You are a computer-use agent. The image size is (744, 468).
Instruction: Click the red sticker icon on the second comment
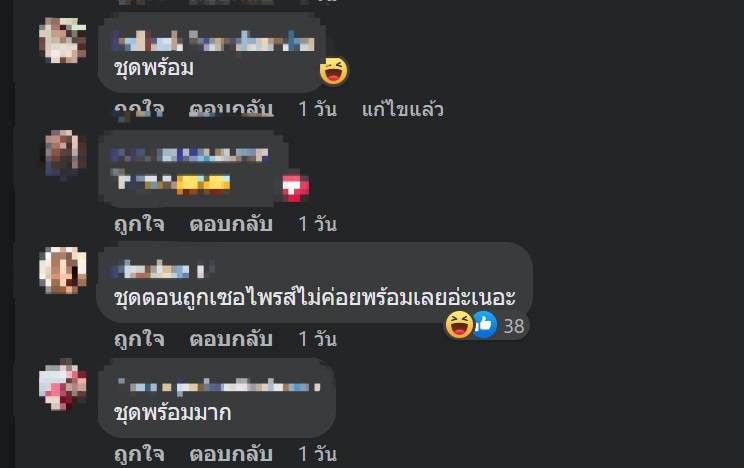[295, 187]
